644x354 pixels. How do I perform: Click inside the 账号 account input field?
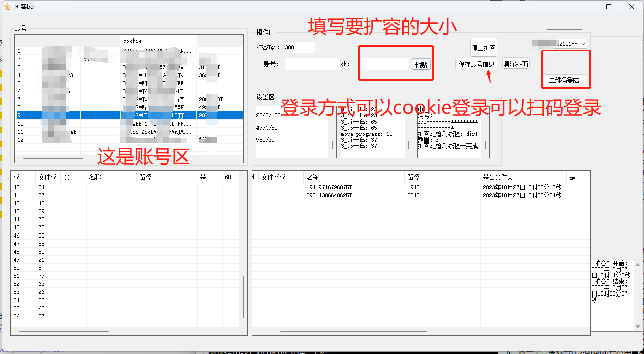coord(312,64)
